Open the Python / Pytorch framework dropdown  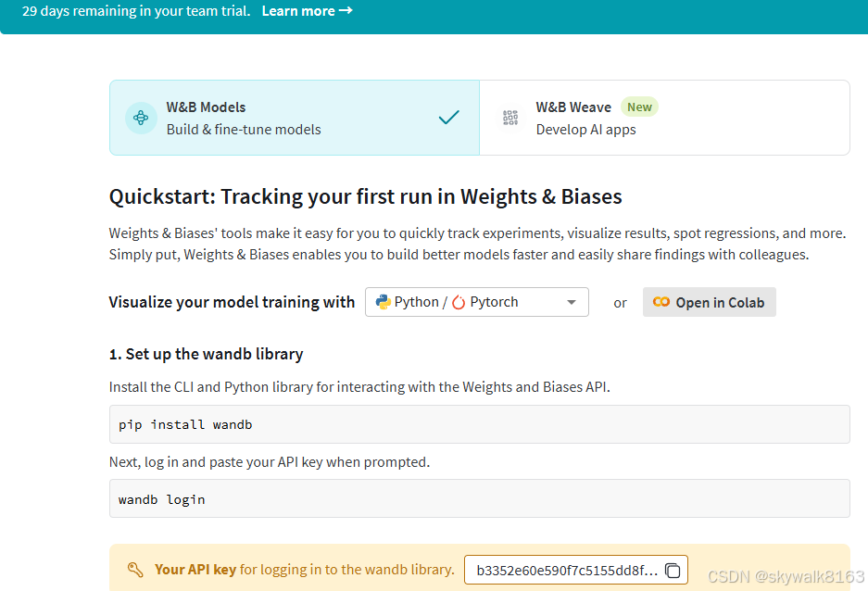477,302
